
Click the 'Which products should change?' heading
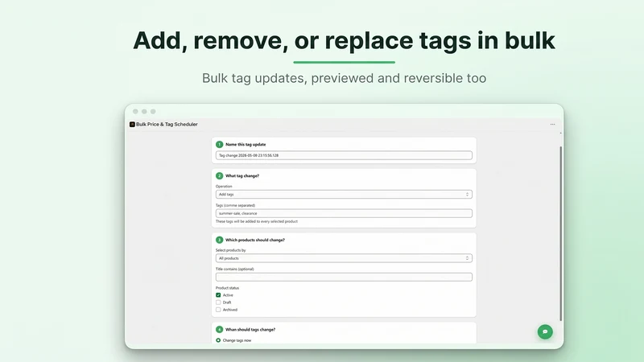(x=255, y=240)
